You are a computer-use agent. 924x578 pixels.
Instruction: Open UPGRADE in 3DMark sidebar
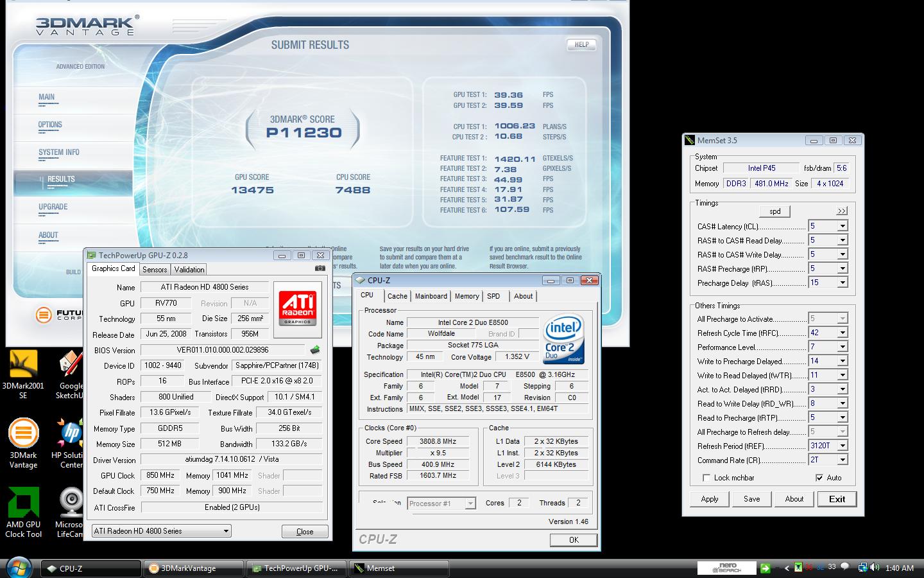click(x=53, y=207)
